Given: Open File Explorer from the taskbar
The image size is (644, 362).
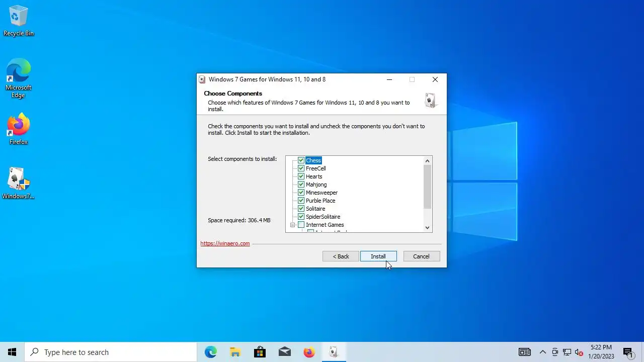Looking at the screenshot, I should point(235,352).
